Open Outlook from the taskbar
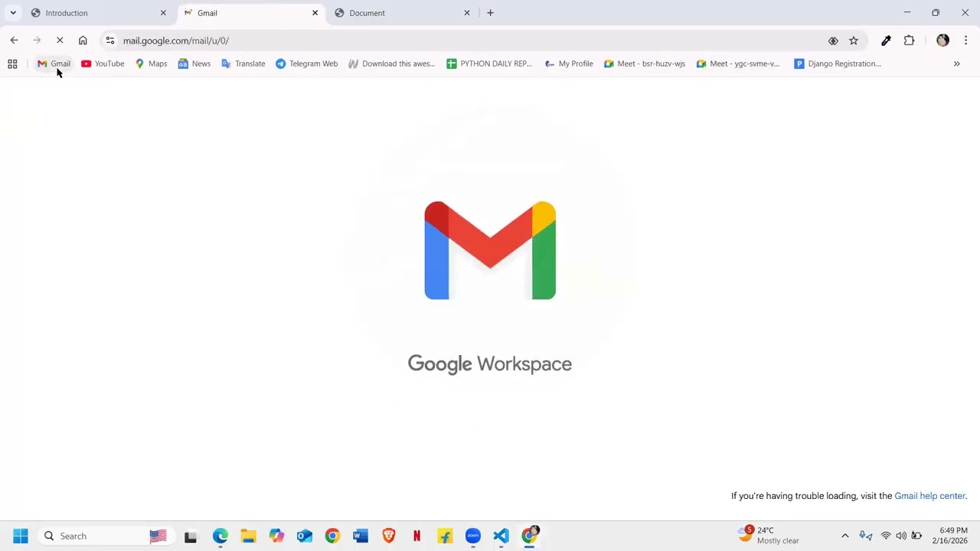The image size is (980, 551). (305, 536)
